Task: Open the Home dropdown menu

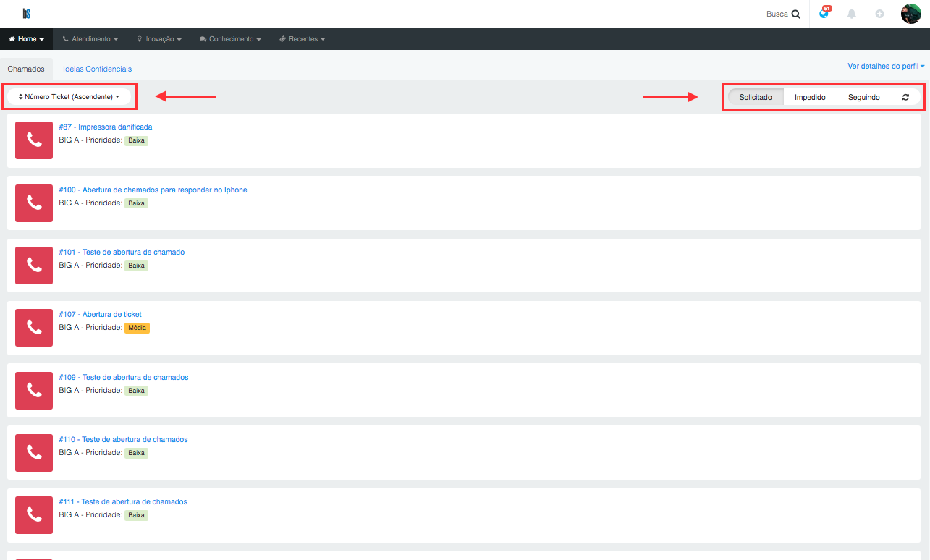Action: (x=26, y=39)
